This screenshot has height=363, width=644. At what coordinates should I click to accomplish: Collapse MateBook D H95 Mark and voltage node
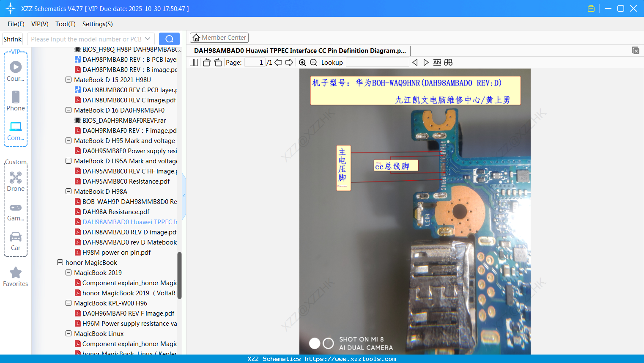pos(69,140)
